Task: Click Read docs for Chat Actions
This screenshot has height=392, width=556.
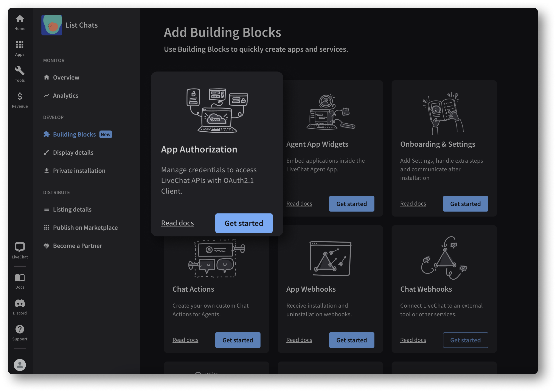Action: pyautogui.click(x=185, y=340)
